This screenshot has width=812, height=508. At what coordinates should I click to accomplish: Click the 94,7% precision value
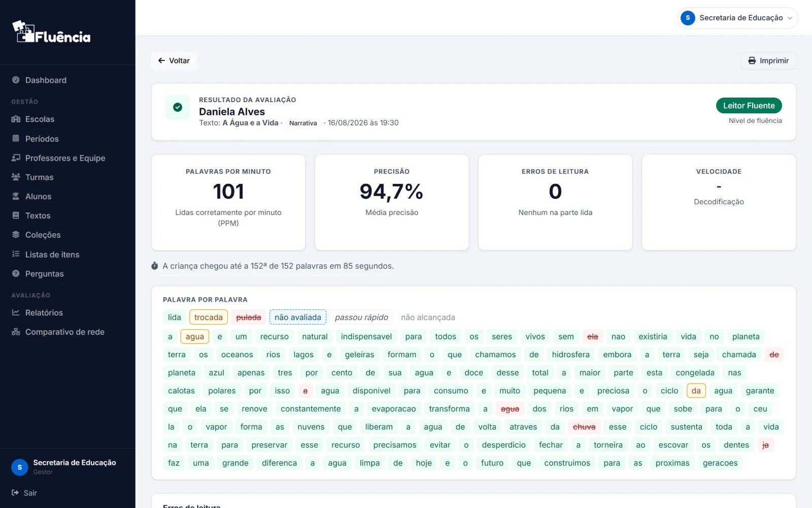coord(391,192)
